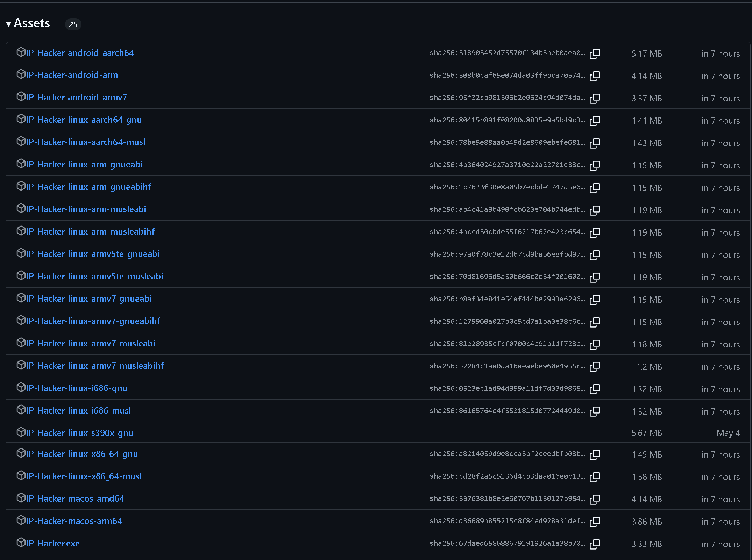Collapse the Assets section triangle
Viewport: 752px width, 560px height.
(x=9, y=24)
